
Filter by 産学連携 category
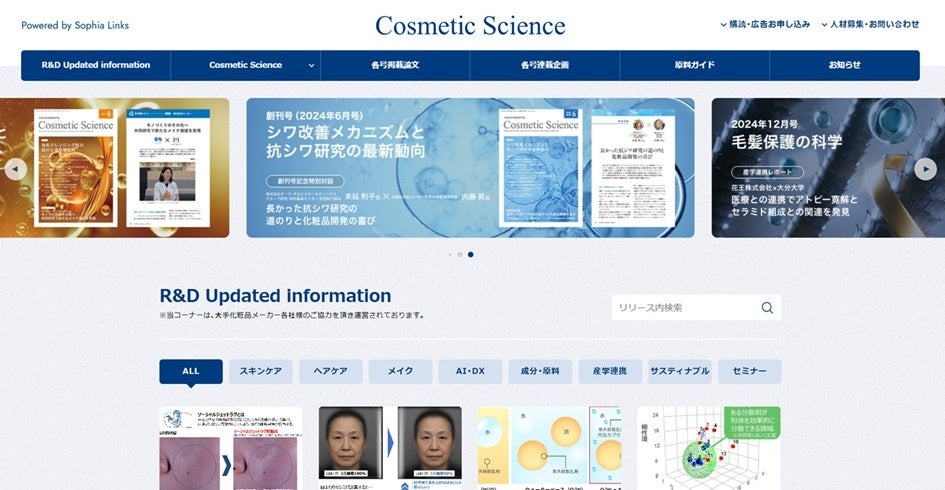[x=610, y=371]
